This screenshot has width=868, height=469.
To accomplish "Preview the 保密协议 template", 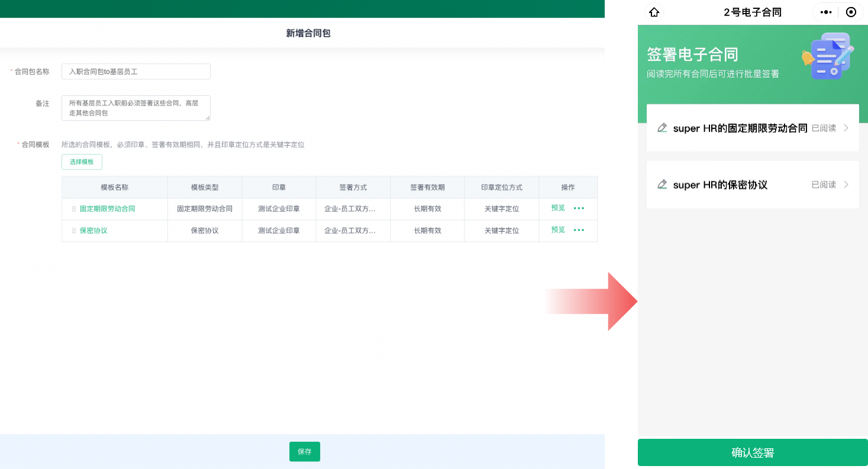I will click(557, 230).
